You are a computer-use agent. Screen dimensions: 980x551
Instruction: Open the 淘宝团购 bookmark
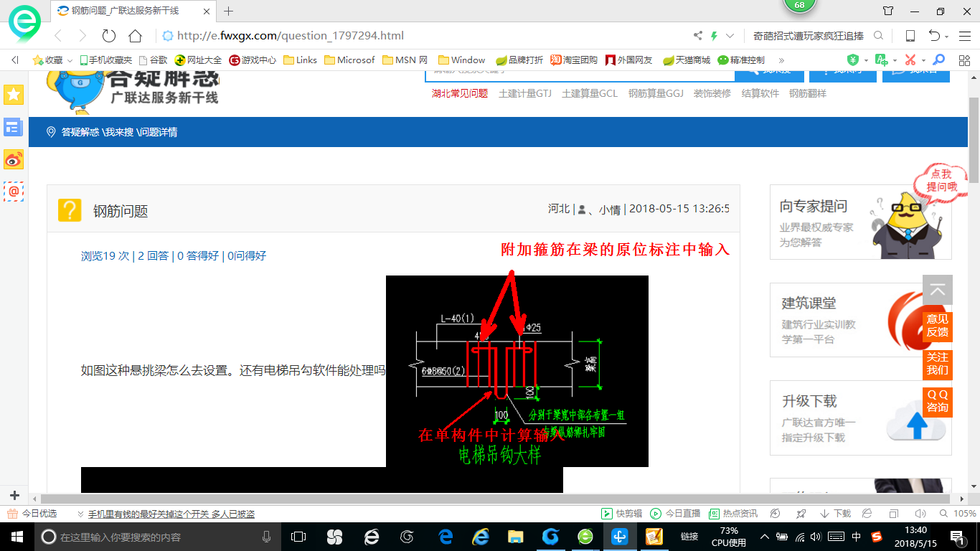coord(574,60)
